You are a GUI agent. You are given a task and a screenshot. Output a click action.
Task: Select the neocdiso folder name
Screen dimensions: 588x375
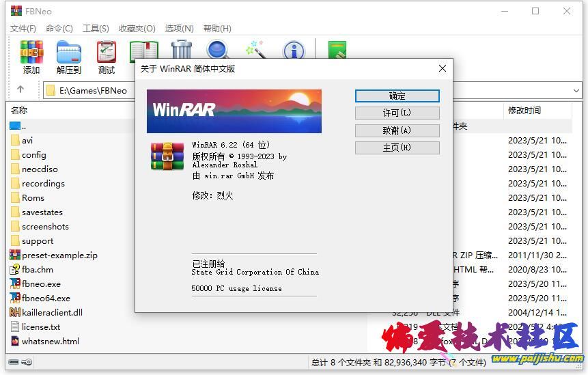pos(40,169)
